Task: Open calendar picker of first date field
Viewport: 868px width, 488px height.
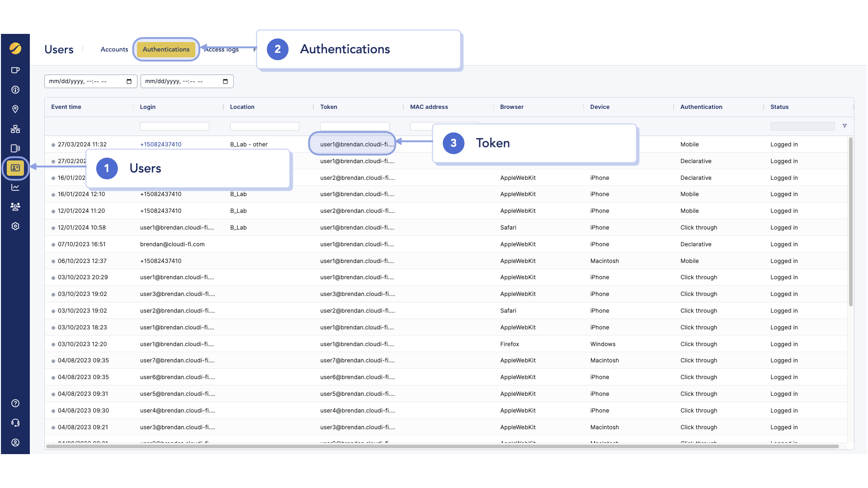Action: (x=129, y=81)
